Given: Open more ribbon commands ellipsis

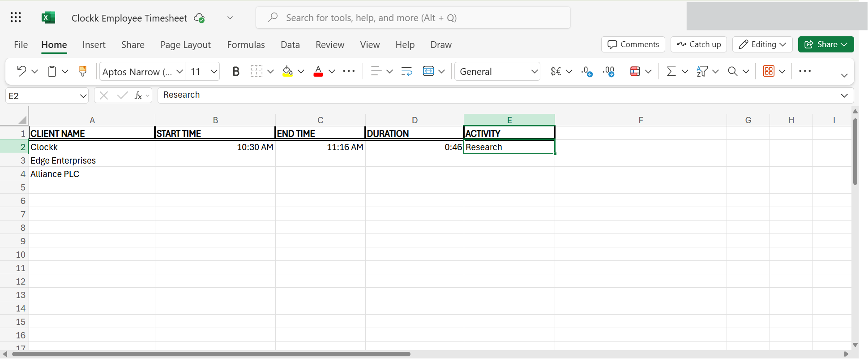Looking at the screenshot, I should tap(805, 71).
